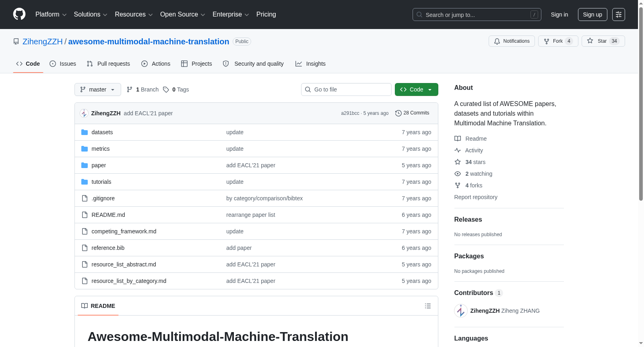Click the paper folder icon
644x347 pixels.
pos(85,165)
